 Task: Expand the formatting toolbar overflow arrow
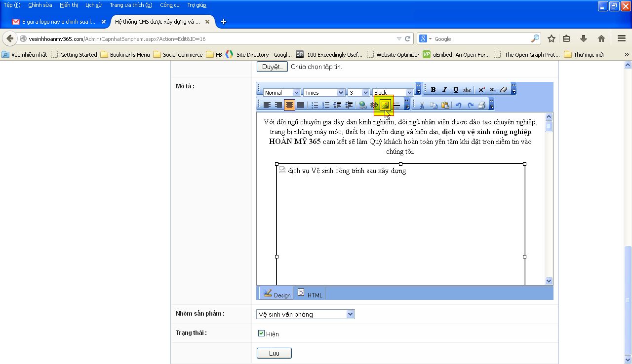coord(418,89)
